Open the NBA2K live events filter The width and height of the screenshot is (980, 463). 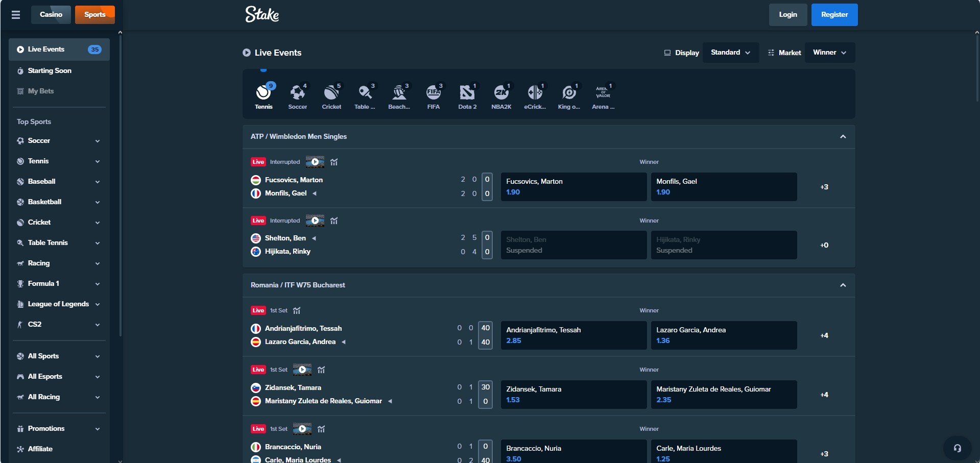501,96
